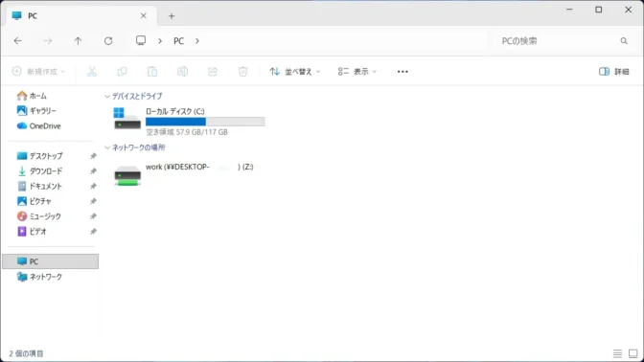Expand chevron after PC in address bar
The width and height of the screenshot is (644, 362).
197,40
